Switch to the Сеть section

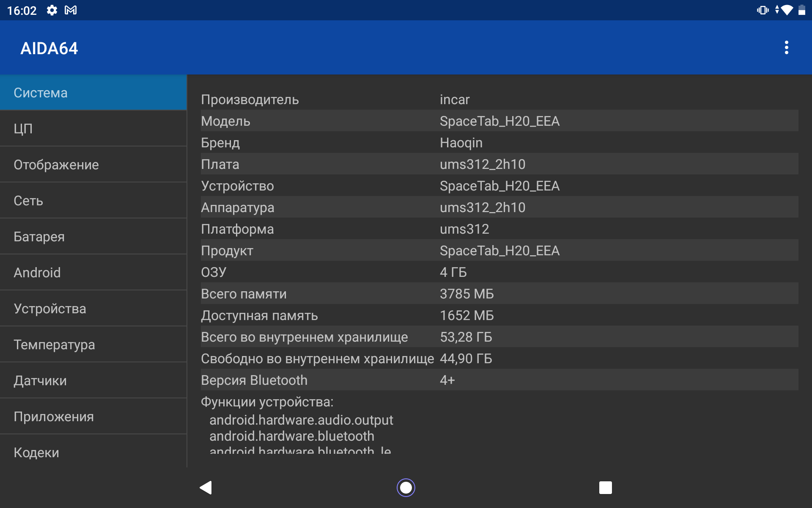point(93,201)
